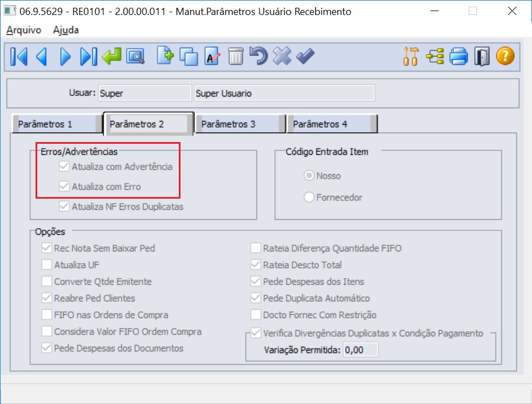532x404 pixels.
Task: Enable FIFO nas Ordens de Compra checkbox
Action: click(x=47, y=315)
